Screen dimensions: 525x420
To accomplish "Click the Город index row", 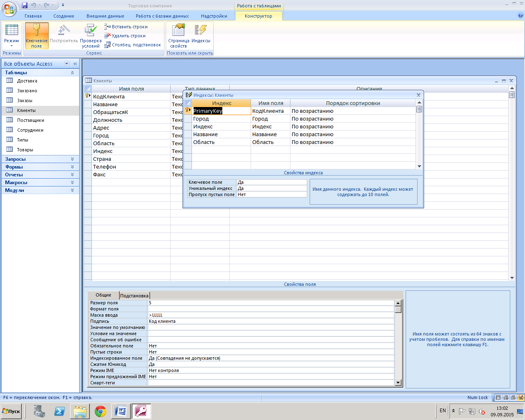I will point(304,119).
